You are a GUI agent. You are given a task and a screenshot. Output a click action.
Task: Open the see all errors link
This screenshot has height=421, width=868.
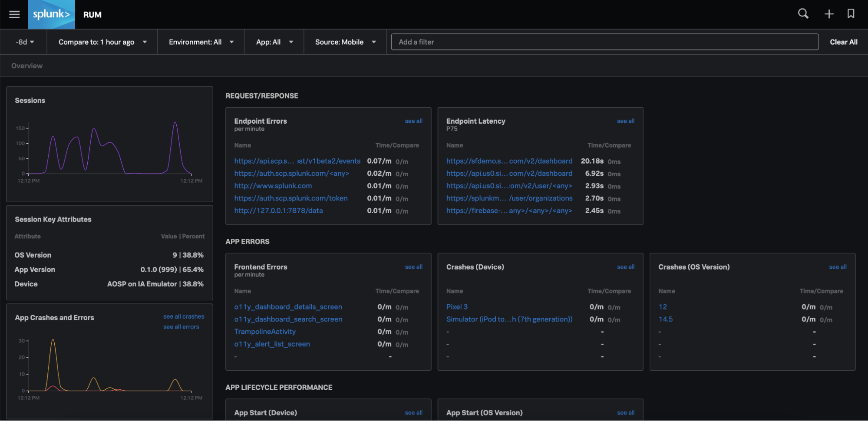tap(181, 327)
